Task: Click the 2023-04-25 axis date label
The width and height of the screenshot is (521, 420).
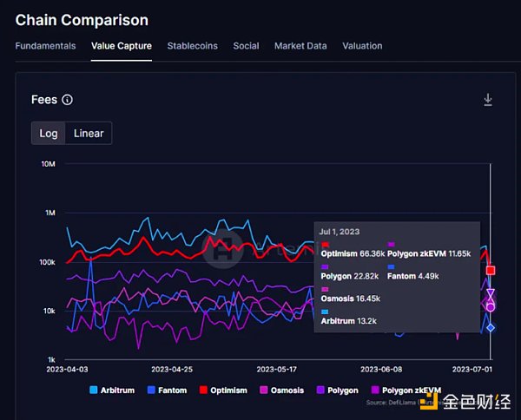Action: click(x=172, y=369)
